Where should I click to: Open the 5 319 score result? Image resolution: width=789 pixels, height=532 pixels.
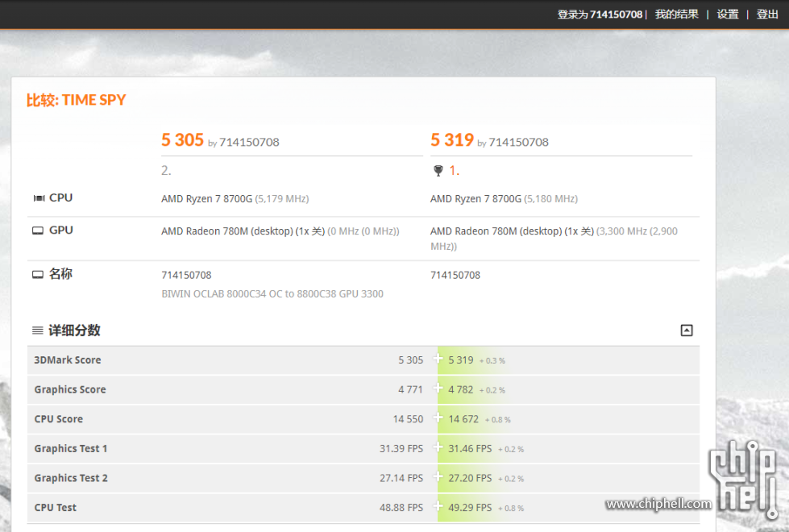point(452,139)
